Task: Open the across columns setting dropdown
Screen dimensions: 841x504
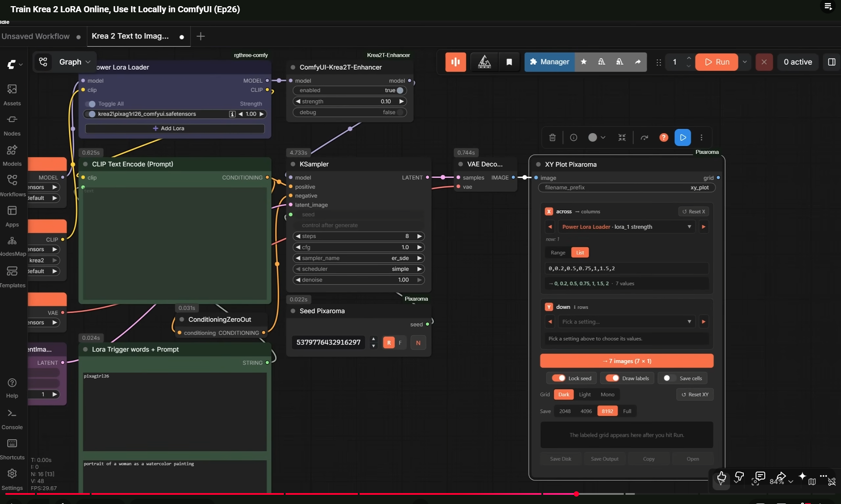Action: click(627, 227)
